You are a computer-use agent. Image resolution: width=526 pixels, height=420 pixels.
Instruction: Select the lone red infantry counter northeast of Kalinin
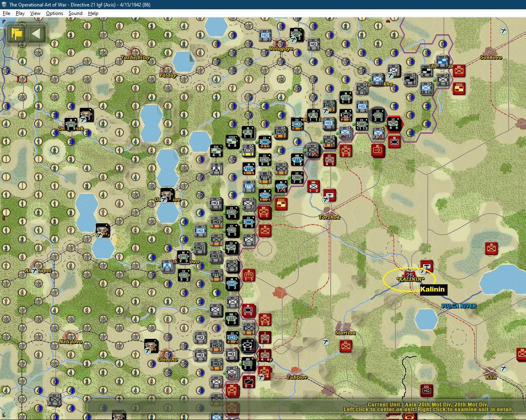(491, 248)
